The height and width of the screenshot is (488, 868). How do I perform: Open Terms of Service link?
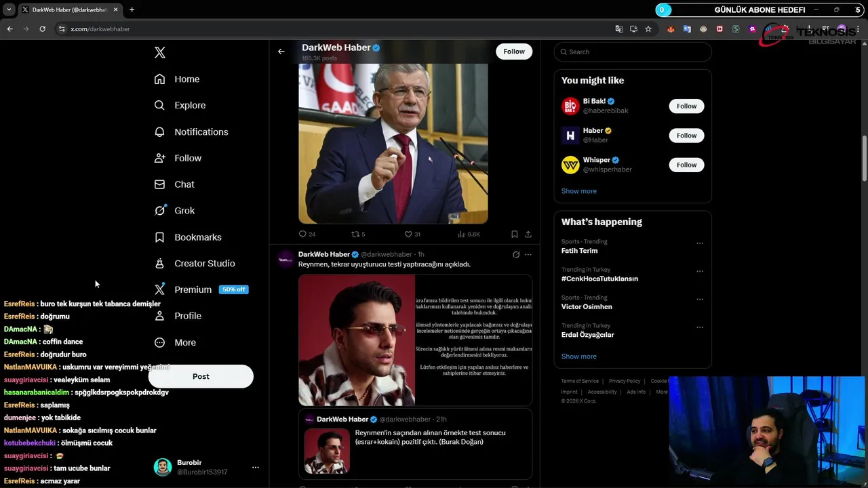580,381
